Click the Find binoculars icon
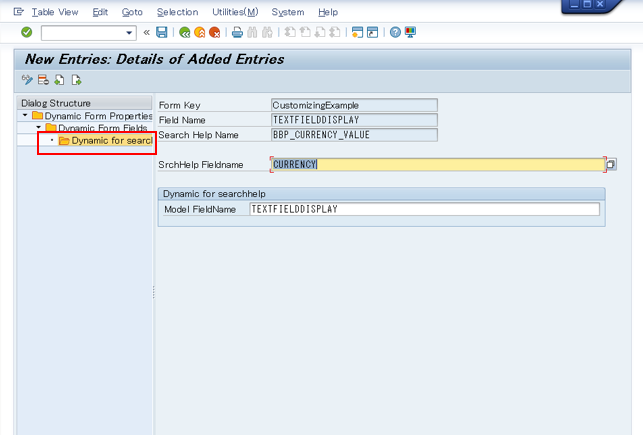Viewport: 643px width, 435px height. 252,32
